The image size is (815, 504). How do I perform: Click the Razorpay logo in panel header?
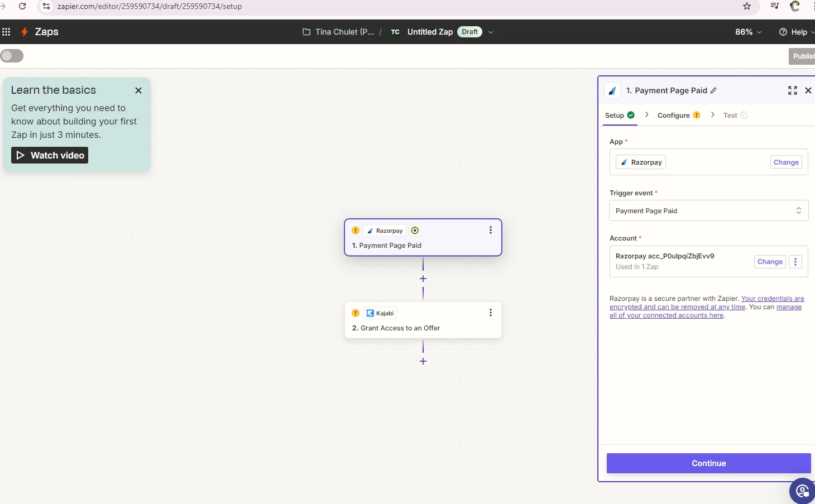coord(612,90)
